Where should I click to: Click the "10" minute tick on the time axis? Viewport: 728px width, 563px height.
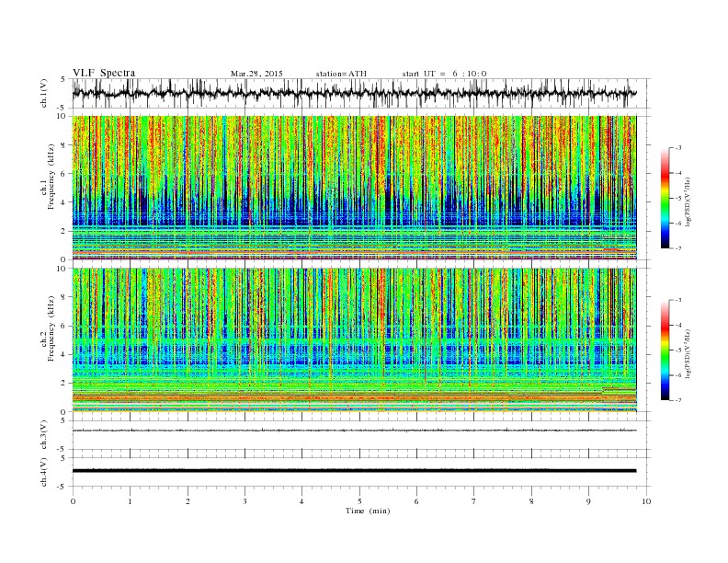(x=646, y=501)
